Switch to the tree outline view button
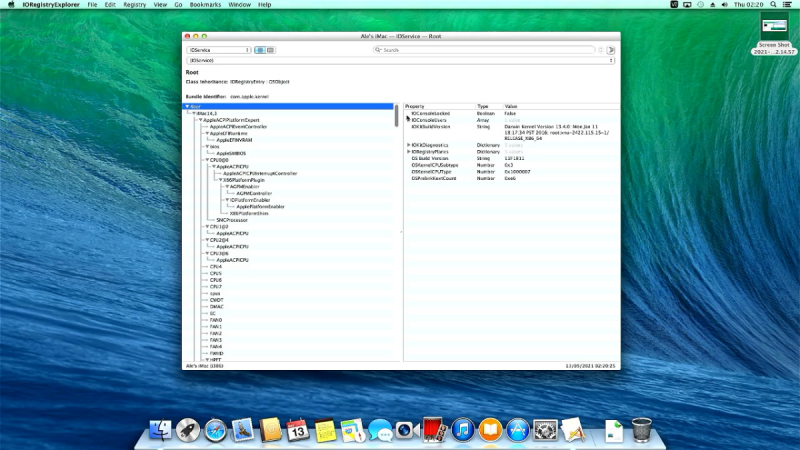Screen dimensions: 800x450 coord(260,49)
